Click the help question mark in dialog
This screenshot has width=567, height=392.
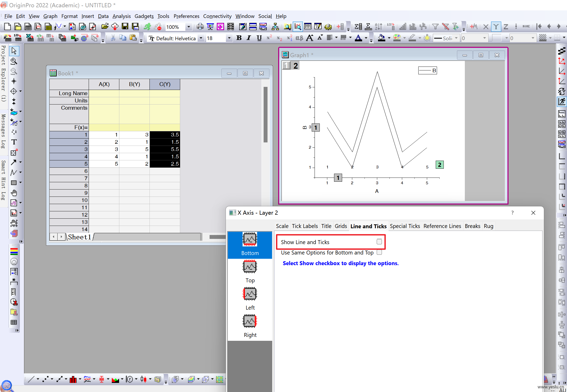tap(512, 213)
